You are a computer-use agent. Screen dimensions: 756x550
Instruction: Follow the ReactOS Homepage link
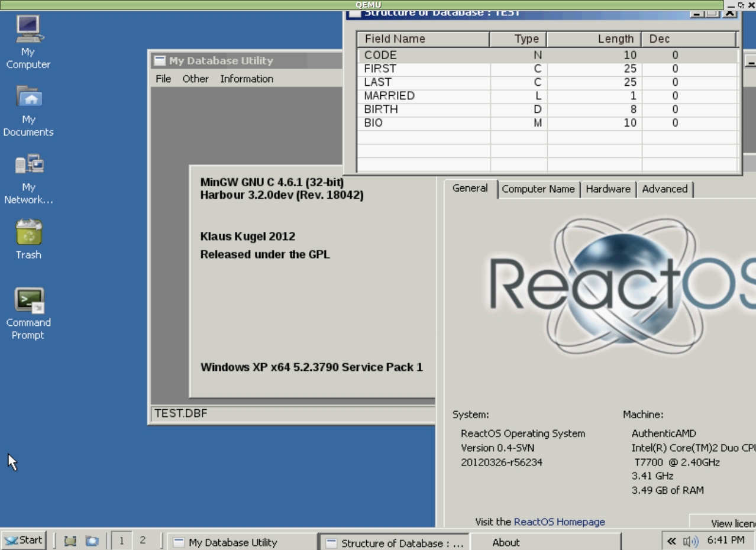pos(560,522)
